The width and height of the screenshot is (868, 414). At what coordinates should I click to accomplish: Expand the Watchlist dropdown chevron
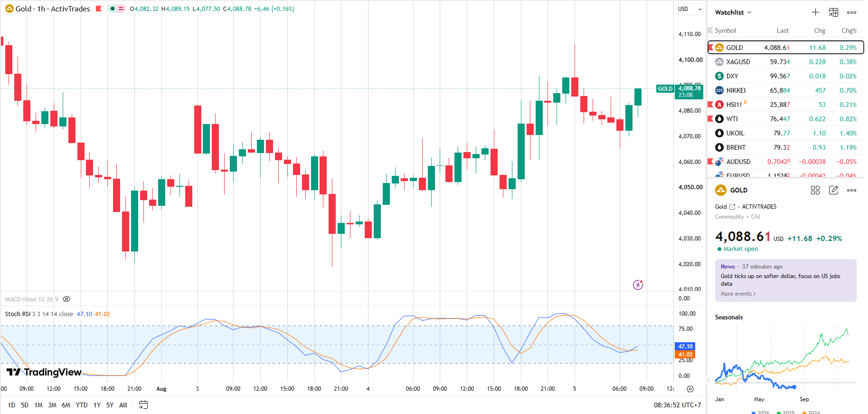[x=749, y=12]
